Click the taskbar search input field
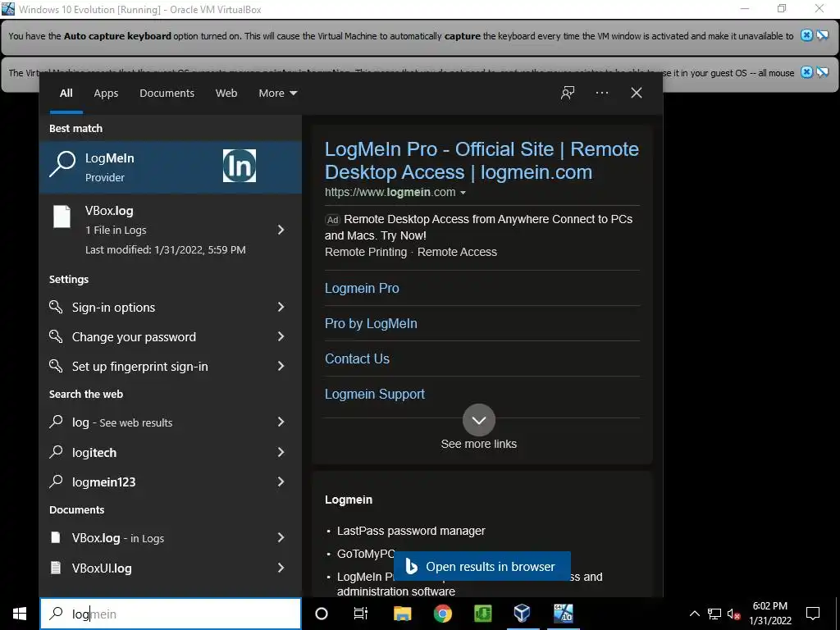This screenshot has height=630, width=840. pyautogui.click(x=171, y=614)
